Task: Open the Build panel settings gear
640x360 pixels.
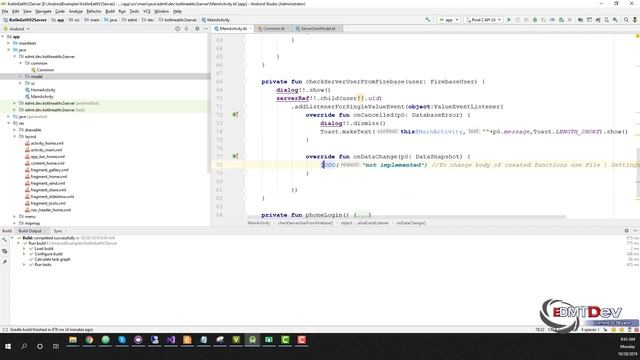Action: pos(627,231)
